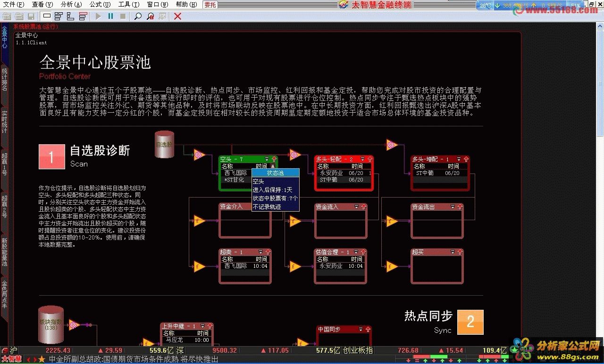The image size is (604, 364).
Task: Open the 查看(V) menu
Action: pyautogui.click(x=42, y=4)
